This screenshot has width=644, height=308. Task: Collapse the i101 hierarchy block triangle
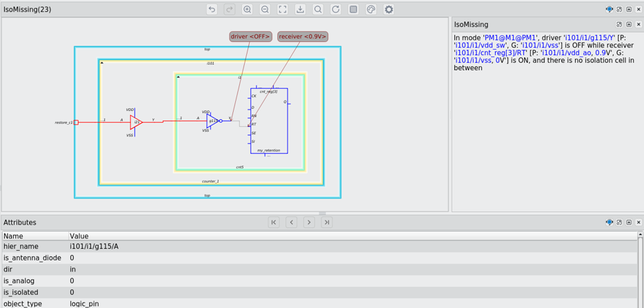[x=101, y=63]
